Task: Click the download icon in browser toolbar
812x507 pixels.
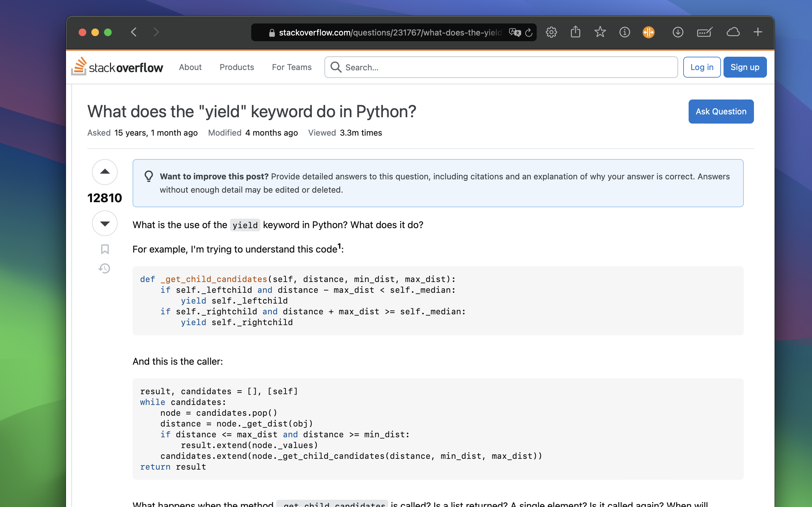Action: [x=677, y=32]
